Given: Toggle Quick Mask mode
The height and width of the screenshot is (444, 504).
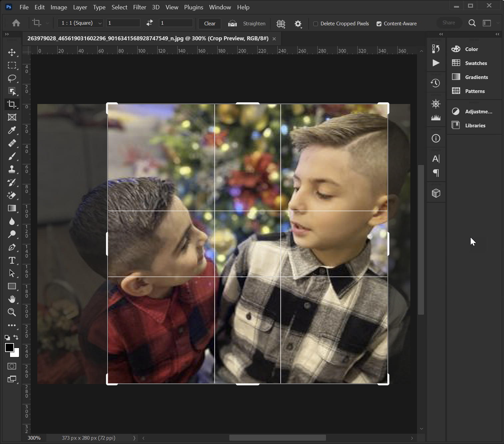Looking at the screenshot, I should click(x=12, y=366).
